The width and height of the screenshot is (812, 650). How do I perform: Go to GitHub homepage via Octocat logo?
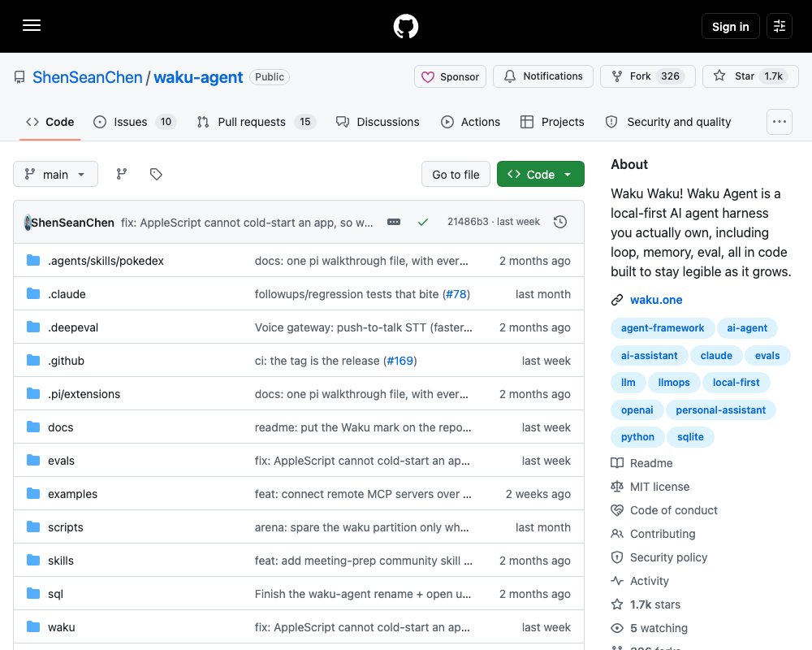(x=405, y=26)
